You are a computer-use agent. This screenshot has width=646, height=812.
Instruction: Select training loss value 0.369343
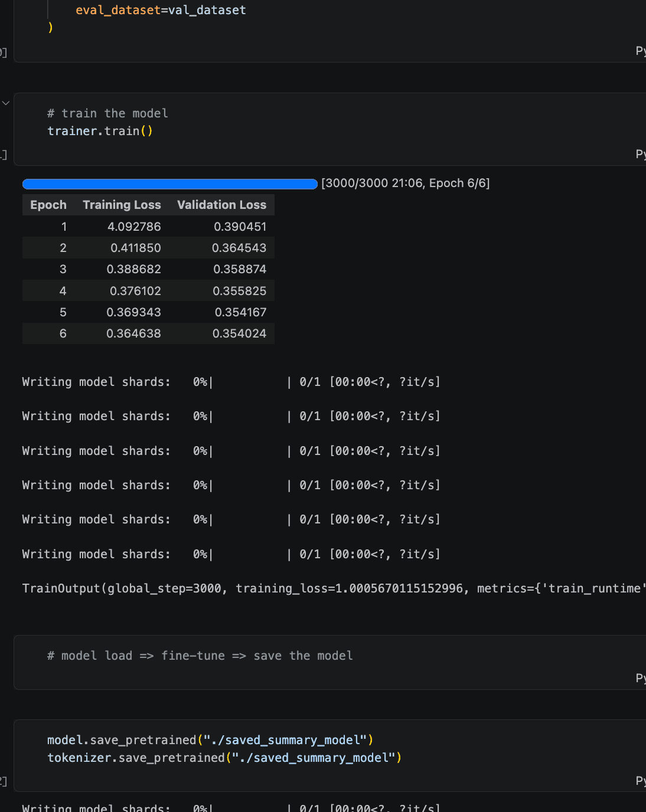133,312
